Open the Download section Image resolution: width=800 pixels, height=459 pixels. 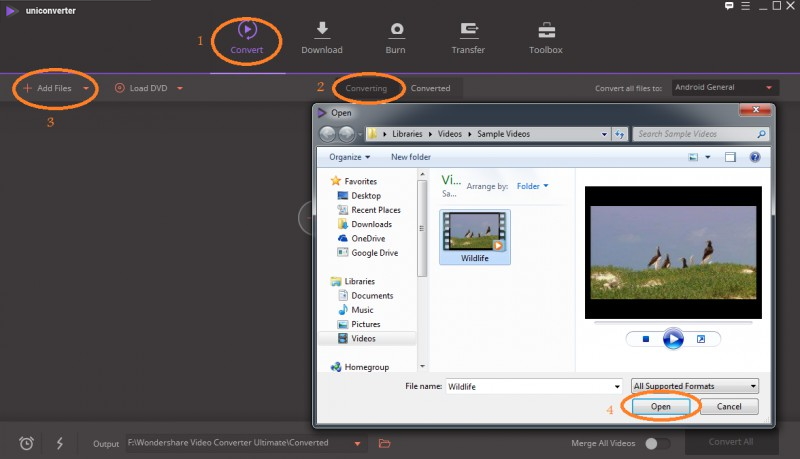click(322, 38)
